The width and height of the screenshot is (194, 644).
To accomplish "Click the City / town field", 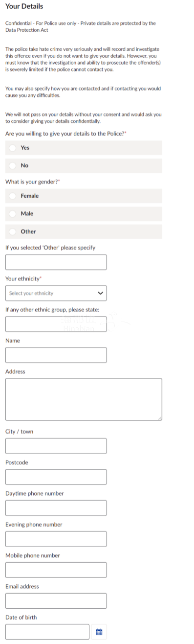I will coord(56,446).
